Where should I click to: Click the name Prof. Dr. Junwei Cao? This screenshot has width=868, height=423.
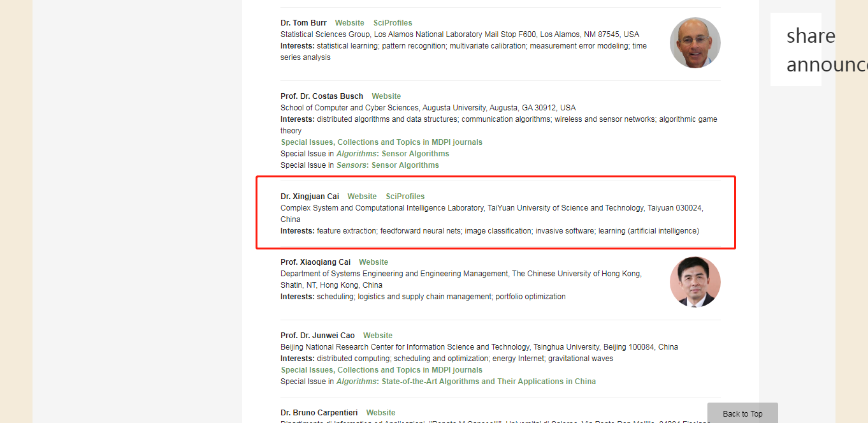point(317,336)
